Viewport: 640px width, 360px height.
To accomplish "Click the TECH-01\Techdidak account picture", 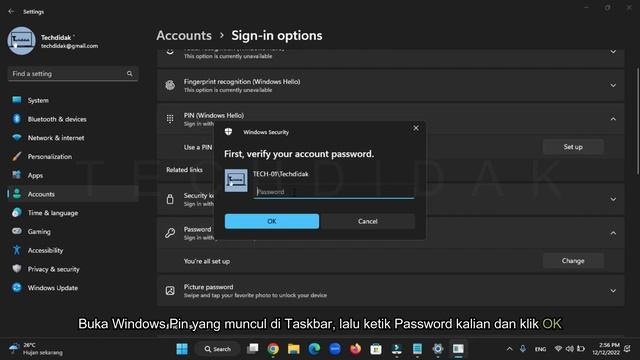I will click(x=236, y=180).
